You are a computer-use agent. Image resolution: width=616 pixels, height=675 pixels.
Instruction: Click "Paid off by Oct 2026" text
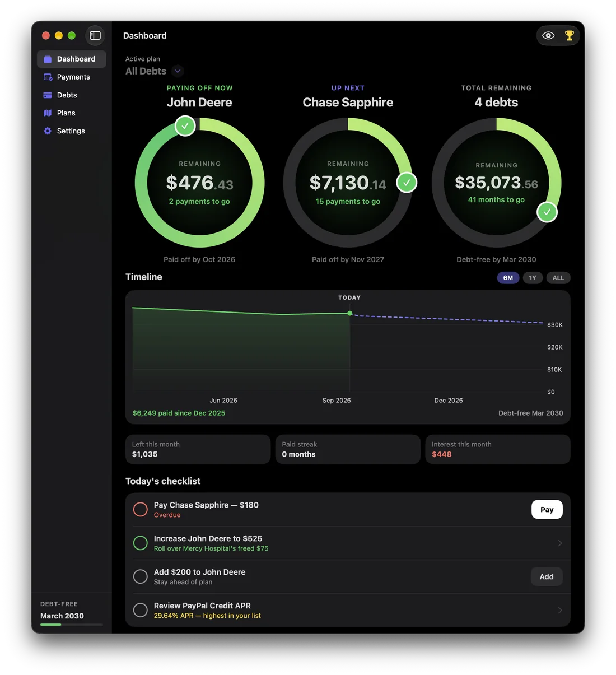coord(199,259)
